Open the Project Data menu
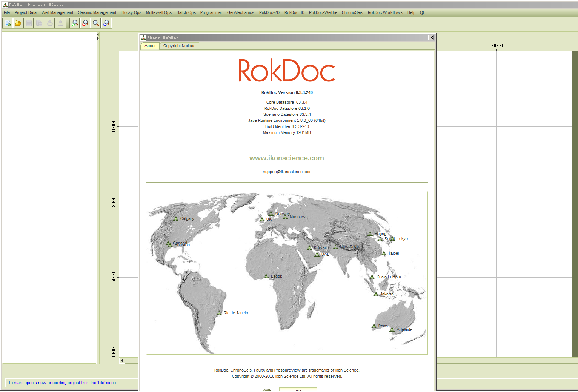 pos(26,12)
